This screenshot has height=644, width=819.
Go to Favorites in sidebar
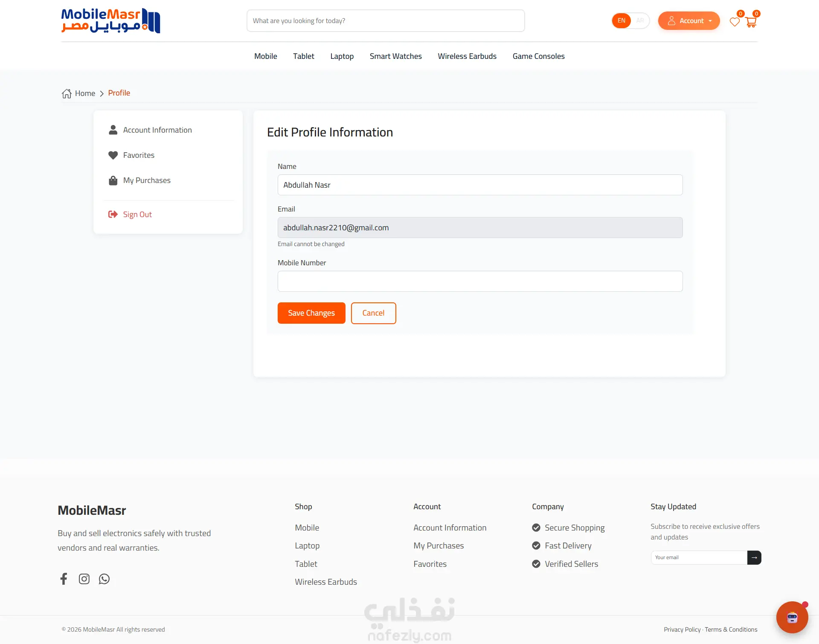click(x=139, y=155)
